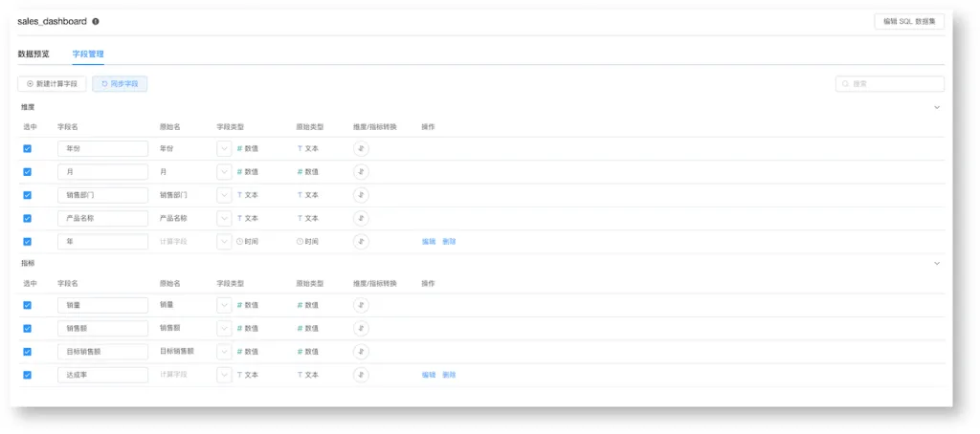Select the 字段管理 tab
The image size is (980, 434).
(88, 54)
